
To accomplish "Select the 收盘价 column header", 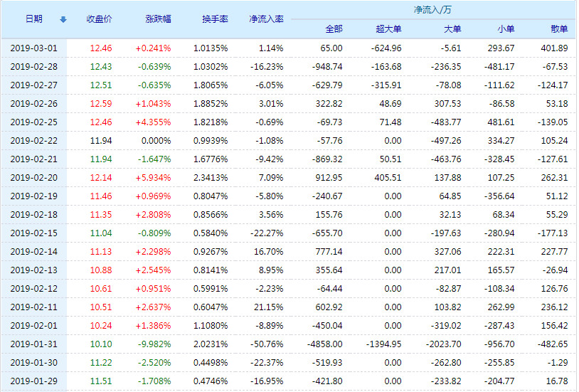I will click(x=99, y=19).
